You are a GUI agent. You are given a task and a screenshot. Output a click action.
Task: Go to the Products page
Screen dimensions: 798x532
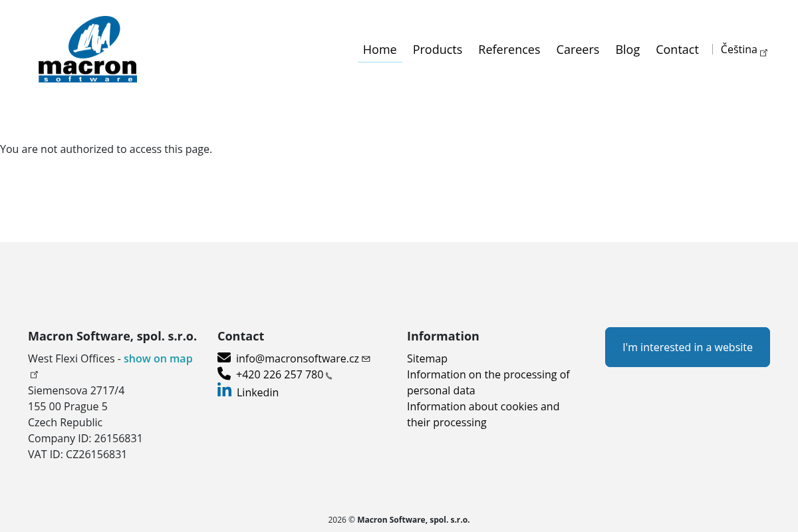click(438, 49)
